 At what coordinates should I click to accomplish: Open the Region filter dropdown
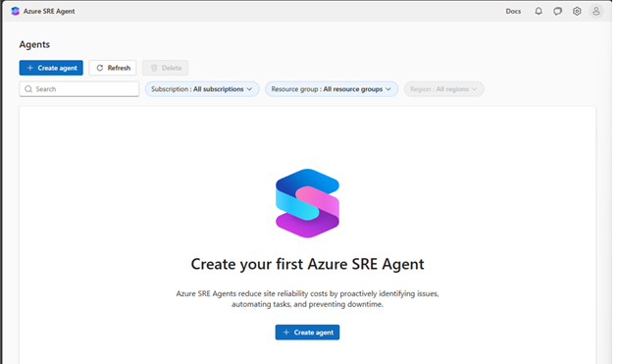click(x=443, y=89)
